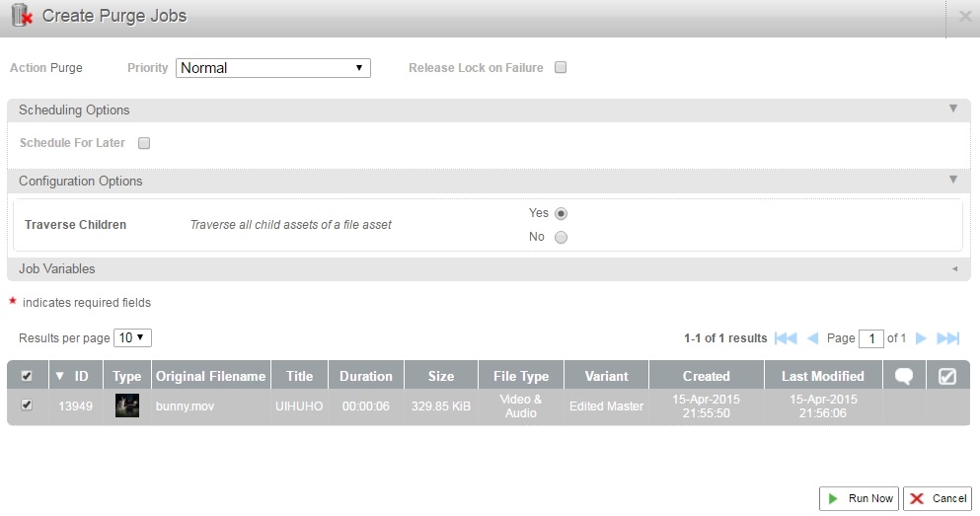Sort by the ID column arrow
The height and width of the screenshot is (516, 980).
coord(59,376)
